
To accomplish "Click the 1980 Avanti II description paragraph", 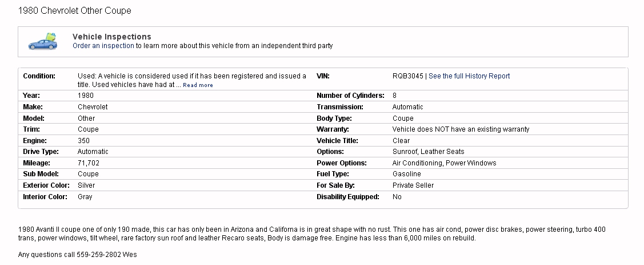I will click(x=311, y=234).
